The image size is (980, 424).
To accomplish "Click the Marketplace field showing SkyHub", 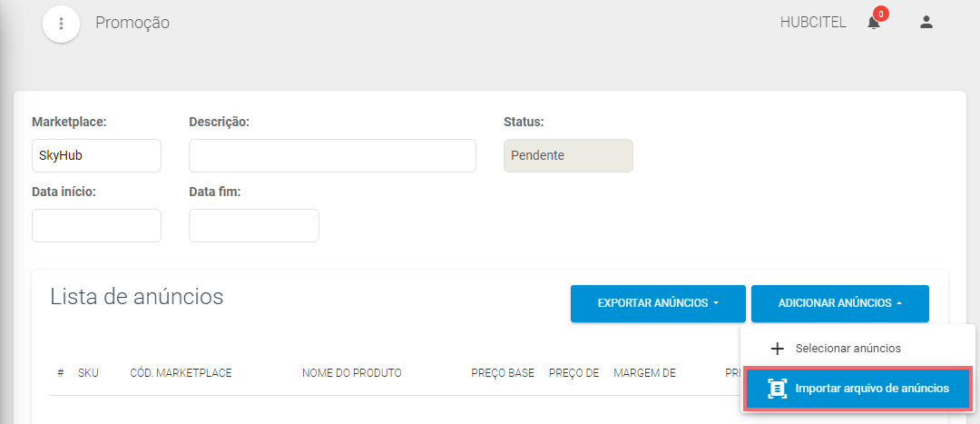I will [x=96, y=156].
